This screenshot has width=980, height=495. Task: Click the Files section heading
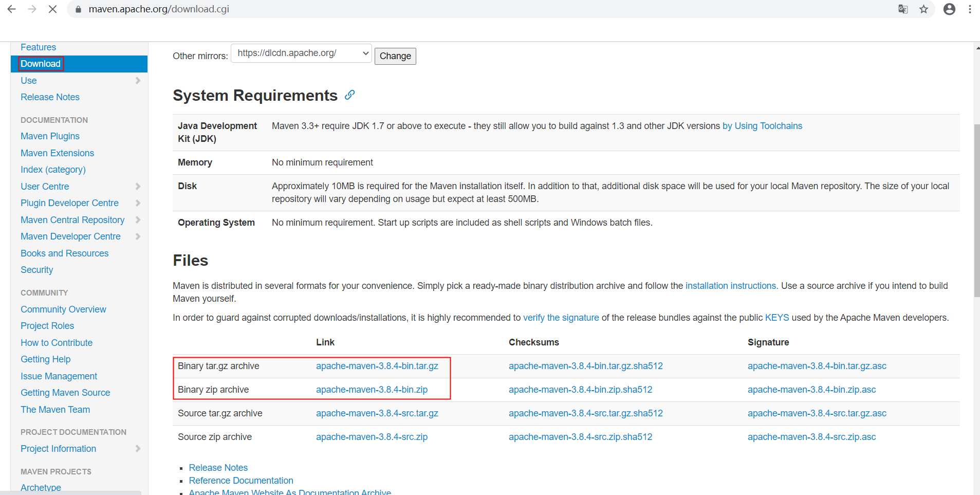(190, 261)
